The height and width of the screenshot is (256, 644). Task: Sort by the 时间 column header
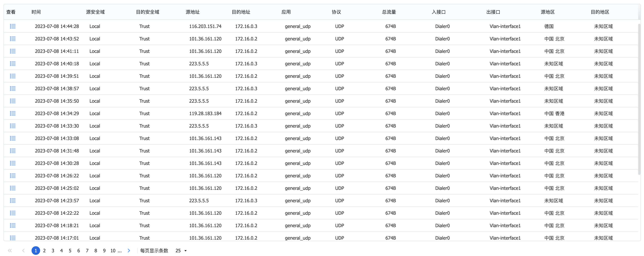36,12
